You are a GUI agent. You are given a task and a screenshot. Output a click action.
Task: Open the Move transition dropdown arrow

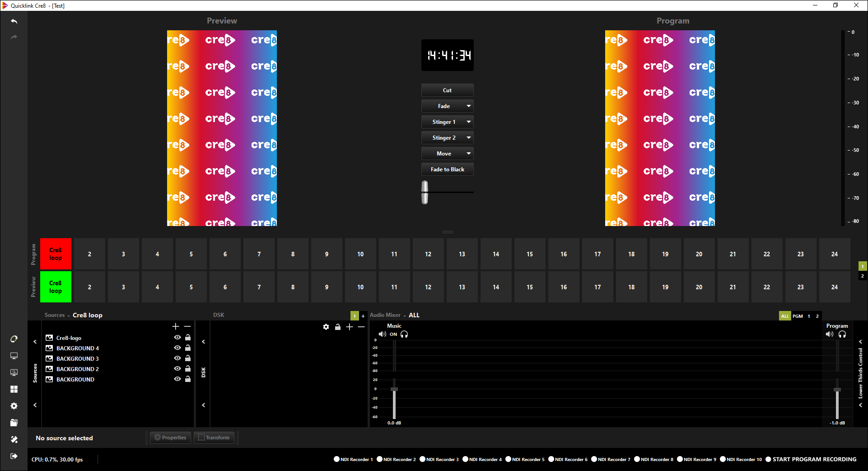469,154
